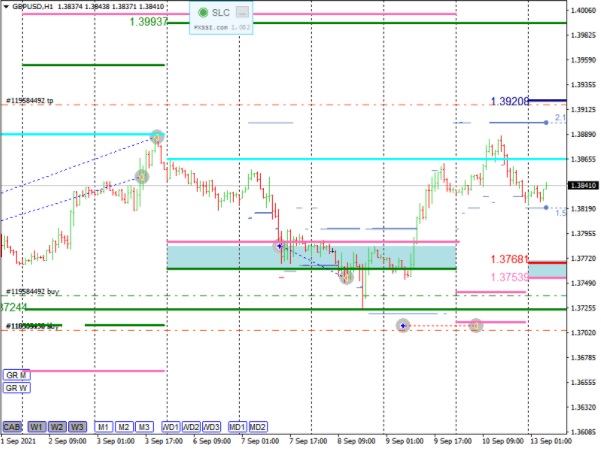Select the blue marker on the pink zone edge
Image resolution: width=601 pixels, height=451 pixels.
coord(281,244)
